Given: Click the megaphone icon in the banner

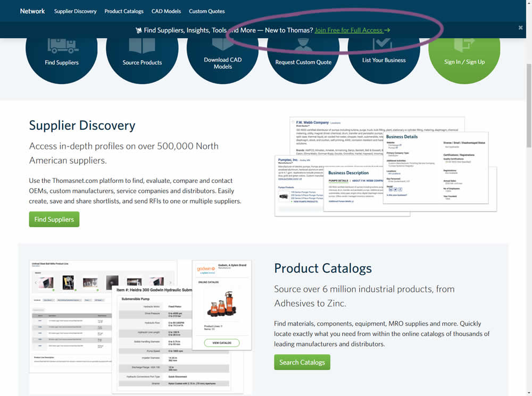Looking at the screenshot, I should (139, 30).
